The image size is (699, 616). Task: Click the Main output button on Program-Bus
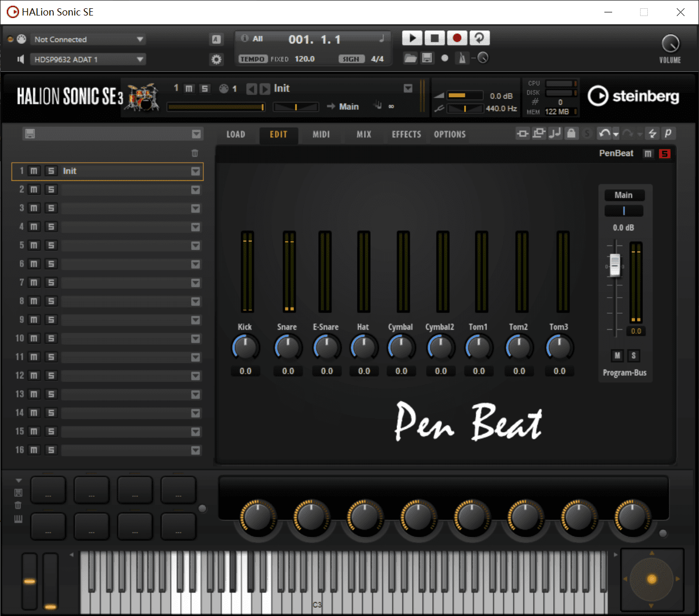624,195
